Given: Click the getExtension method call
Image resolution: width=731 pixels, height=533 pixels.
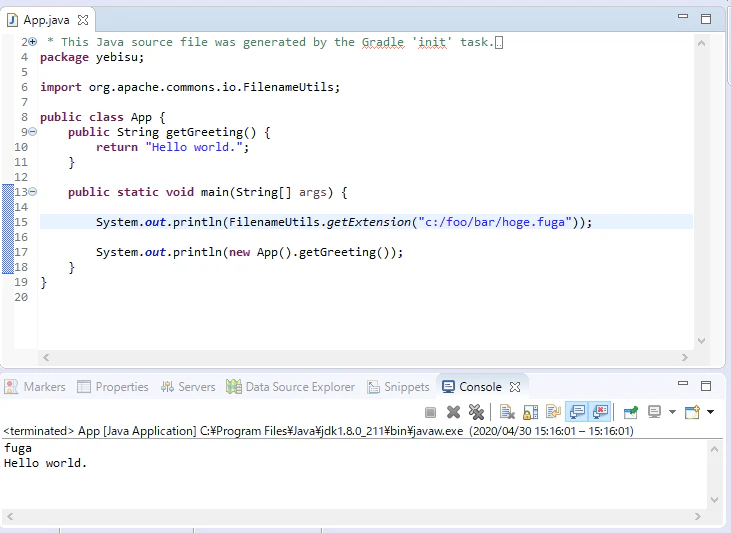Looking at the screenshot, I should click(x=368, y=222).
